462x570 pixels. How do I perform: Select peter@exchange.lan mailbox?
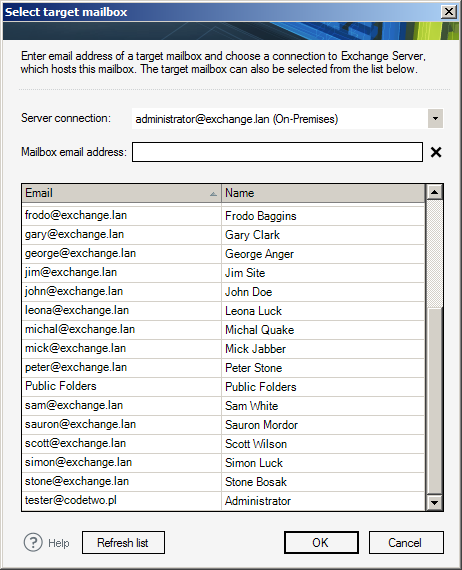point(76,367)
